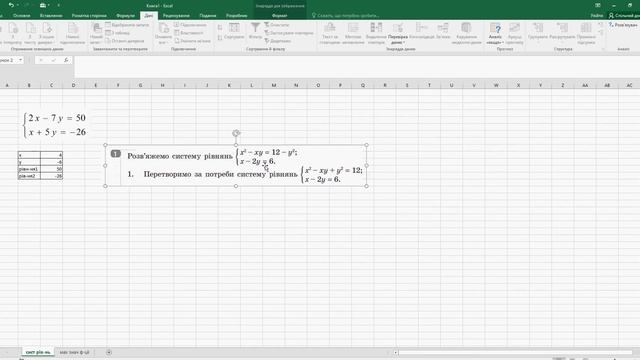Select column M header
This screenshot has width=640, height=360.
[x=273, y=85]
